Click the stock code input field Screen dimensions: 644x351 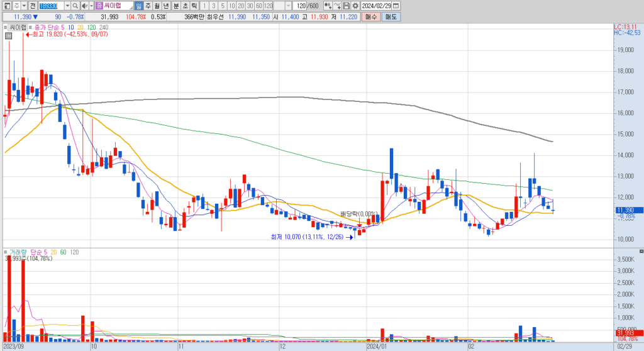coord(52,6)
